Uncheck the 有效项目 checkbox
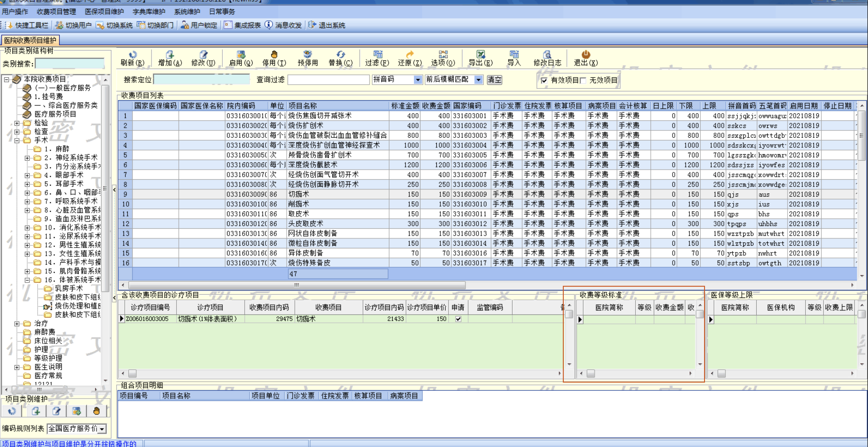Viewport: 868px width, 447px height. 544,80
